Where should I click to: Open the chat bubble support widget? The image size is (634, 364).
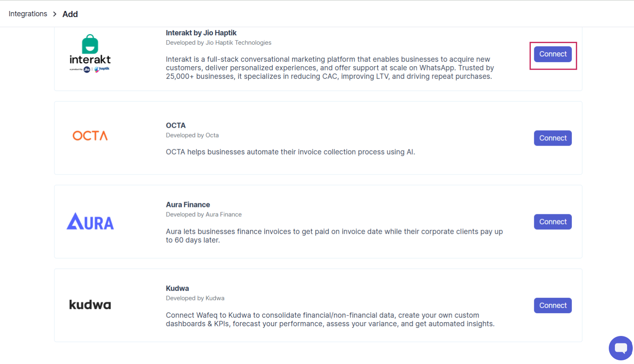click(621, 348)
